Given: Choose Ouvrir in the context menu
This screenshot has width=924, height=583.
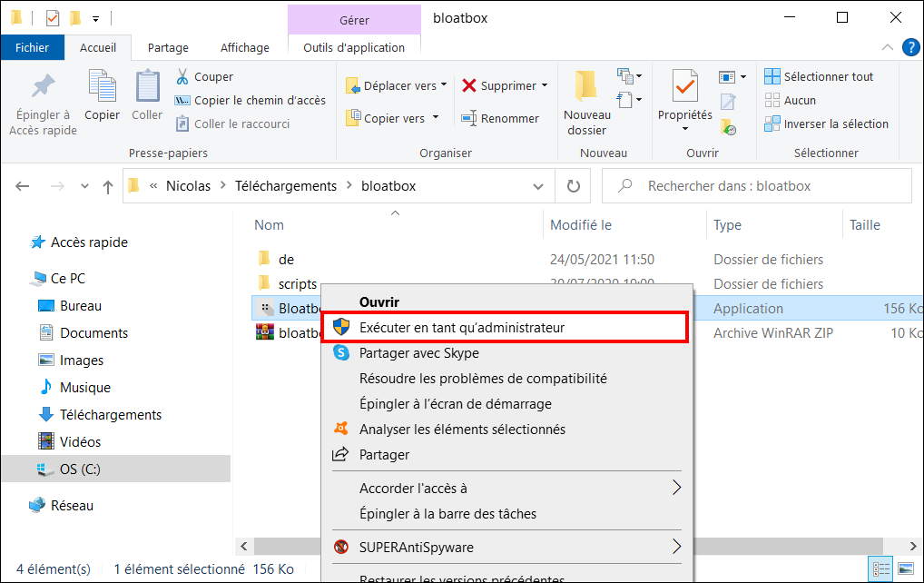Looking at the screenshot, I should [x=379, y=301].
